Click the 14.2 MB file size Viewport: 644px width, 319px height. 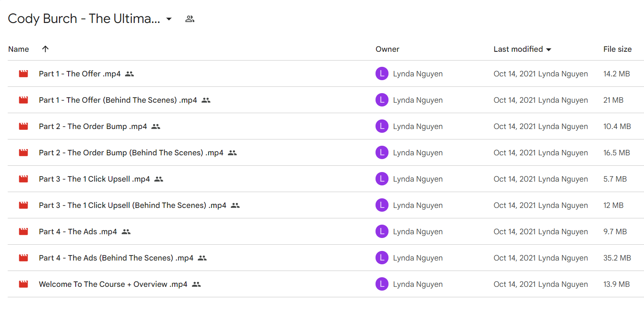(x=616, y=74)
